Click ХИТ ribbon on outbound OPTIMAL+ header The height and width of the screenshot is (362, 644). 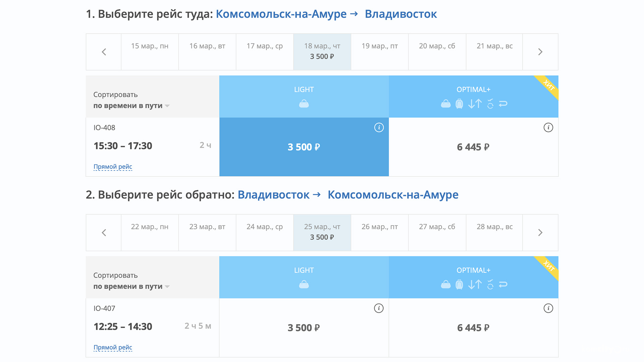(549, 85)
